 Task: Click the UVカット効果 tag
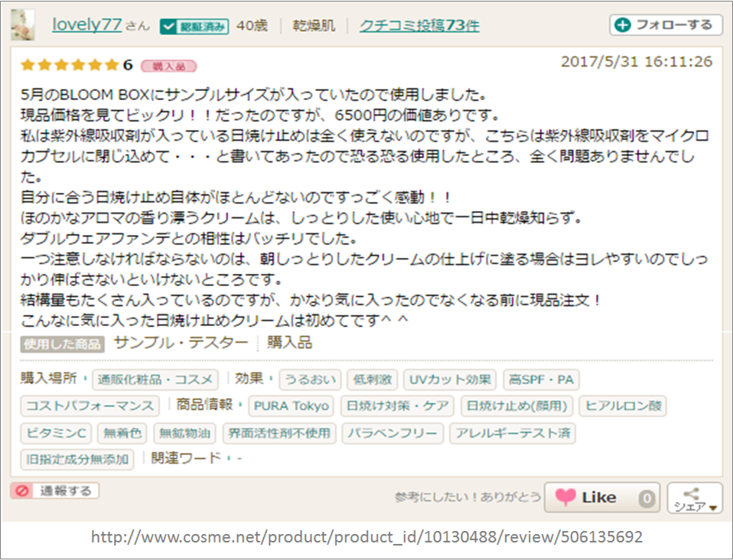[450, 379]
